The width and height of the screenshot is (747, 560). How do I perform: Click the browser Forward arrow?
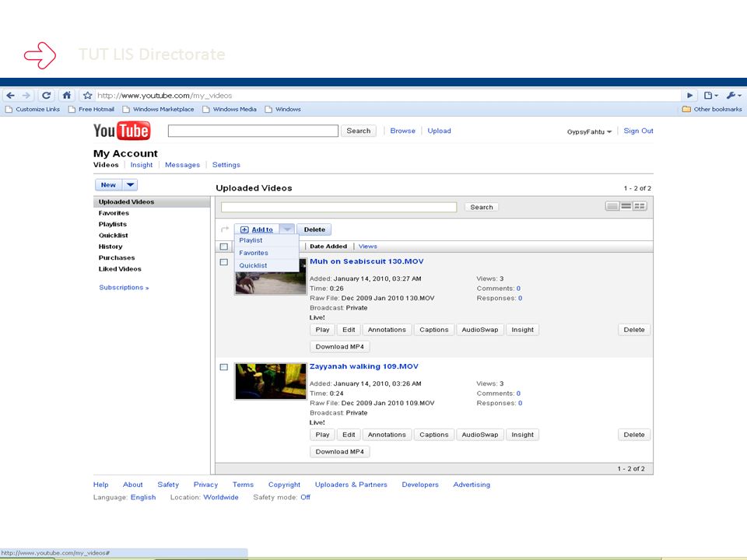click(26, 96)
